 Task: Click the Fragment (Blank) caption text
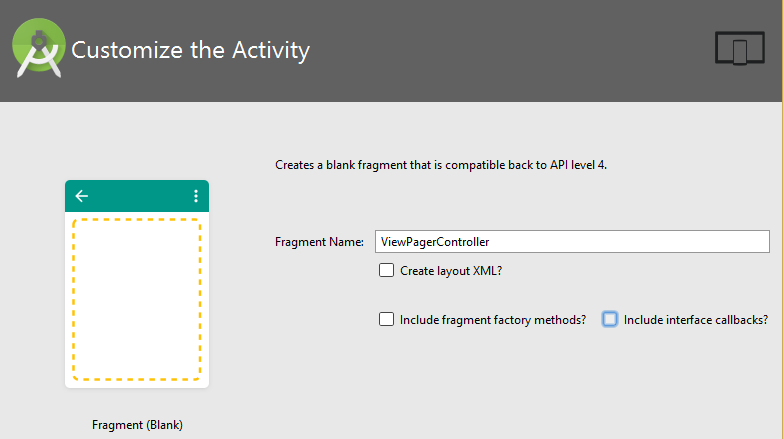tap(137, 425)
